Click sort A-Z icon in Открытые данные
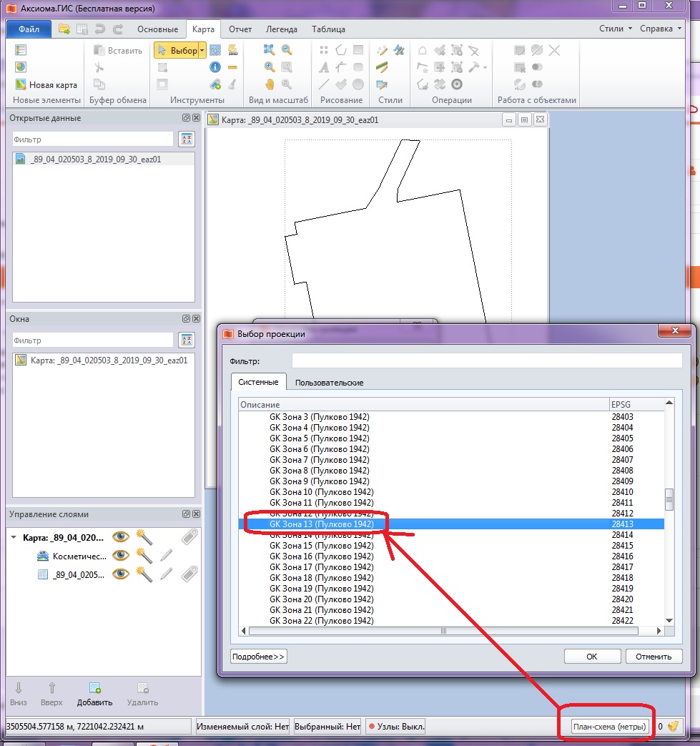Screen dimensions: 700x746 tap(186, 139)
